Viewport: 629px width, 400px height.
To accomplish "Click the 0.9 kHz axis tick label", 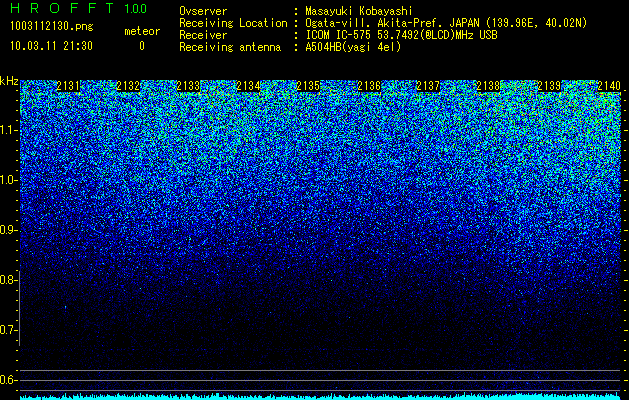I will click(x=7, y=230).
